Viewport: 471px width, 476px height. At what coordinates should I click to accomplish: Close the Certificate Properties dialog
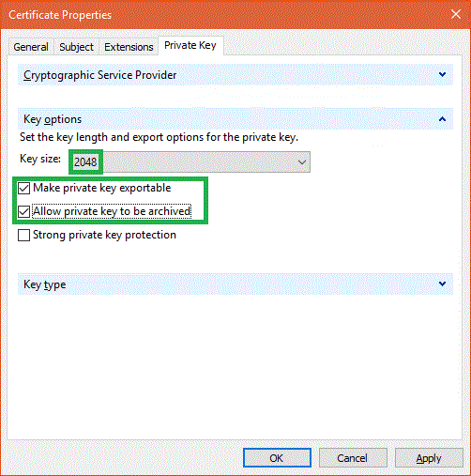[x=456, y=14]
